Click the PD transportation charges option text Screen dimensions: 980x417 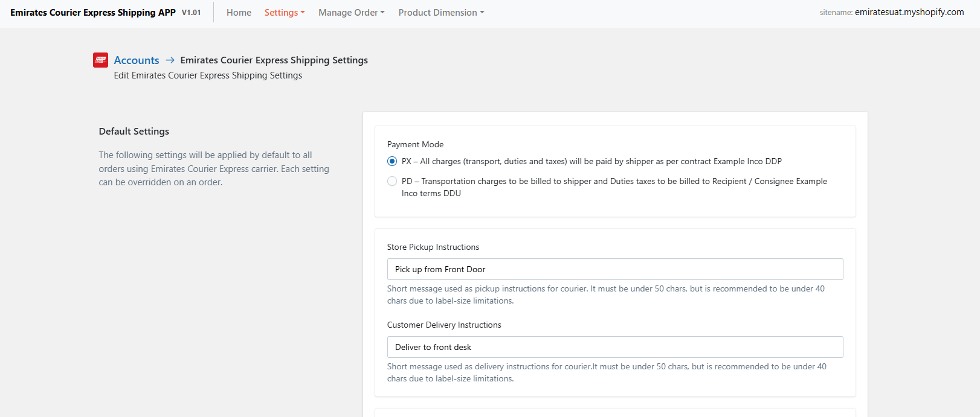[614, 187]
